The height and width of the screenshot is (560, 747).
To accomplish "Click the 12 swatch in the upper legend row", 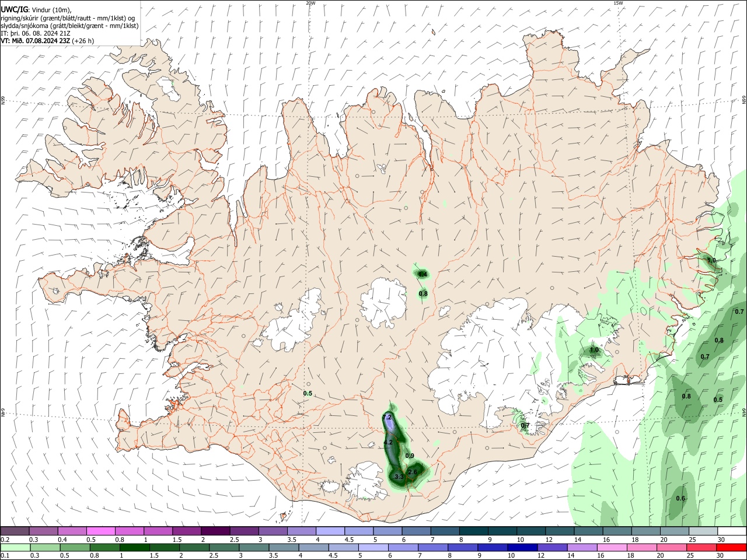I will [x=560, y=531].
